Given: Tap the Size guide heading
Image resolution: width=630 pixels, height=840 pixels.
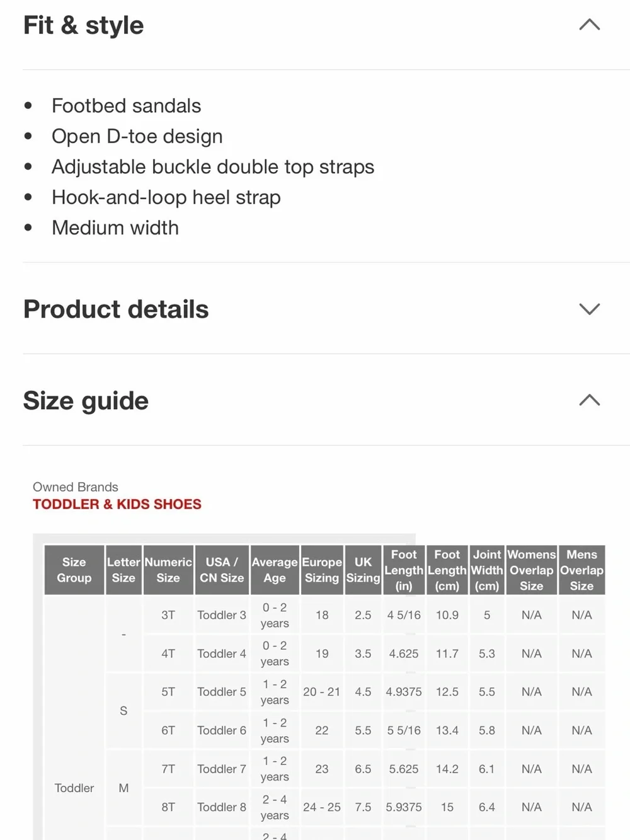Looking at the screenshot, I should click(x=86, y=400).
